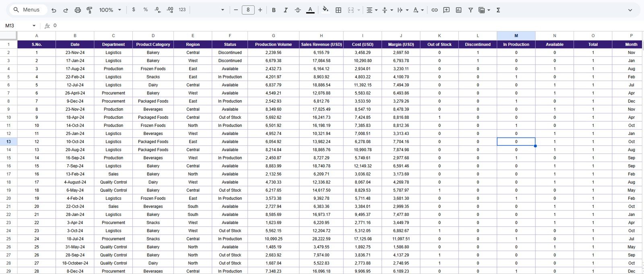Image resolution: width=644 pixels, height=274 pixels.
Task: Expand merge cells dropdown arrow
Action: pyautogui.click(x=359, y=10)
